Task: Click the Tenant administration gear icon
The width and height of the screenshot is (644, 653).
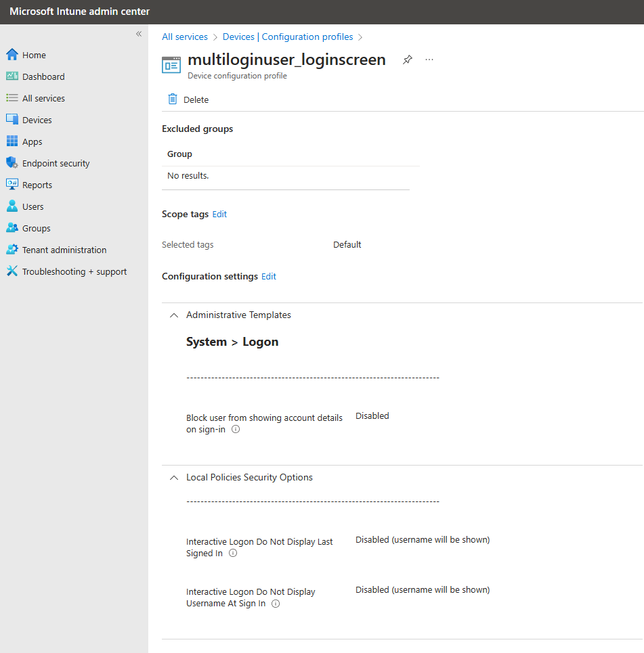Action: click(12, 250)
